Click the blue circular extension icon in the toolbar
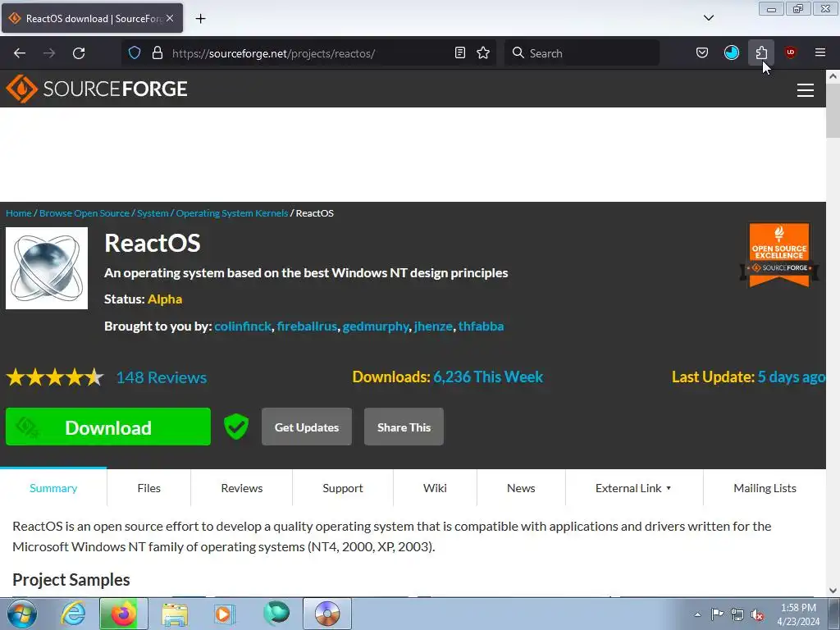The width and height of the screenshot is (840, 630). pyautogui.click(x=731, y=52)
